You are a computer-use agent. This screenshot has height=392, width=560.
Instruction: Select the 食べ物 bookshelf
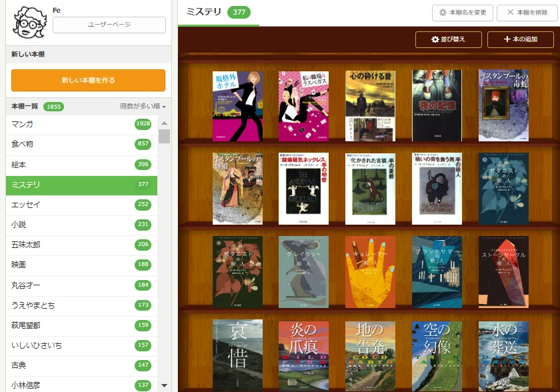click(x=81, y=144)
